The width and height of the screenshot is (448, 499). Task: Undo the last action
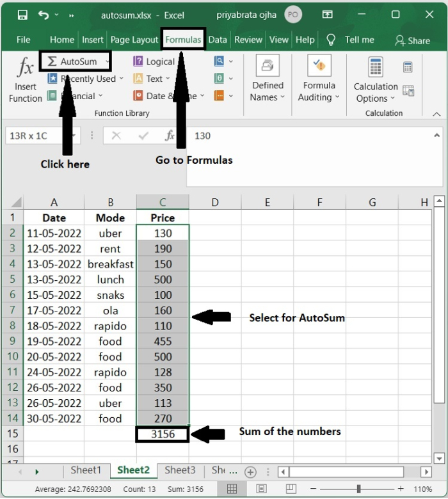(44, 15)
